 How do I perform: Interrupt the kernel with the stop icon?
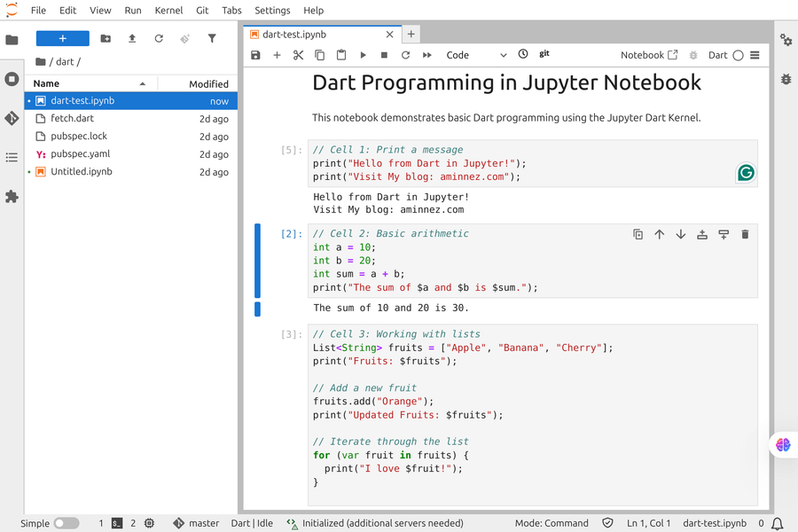click(x=384, y=54)
